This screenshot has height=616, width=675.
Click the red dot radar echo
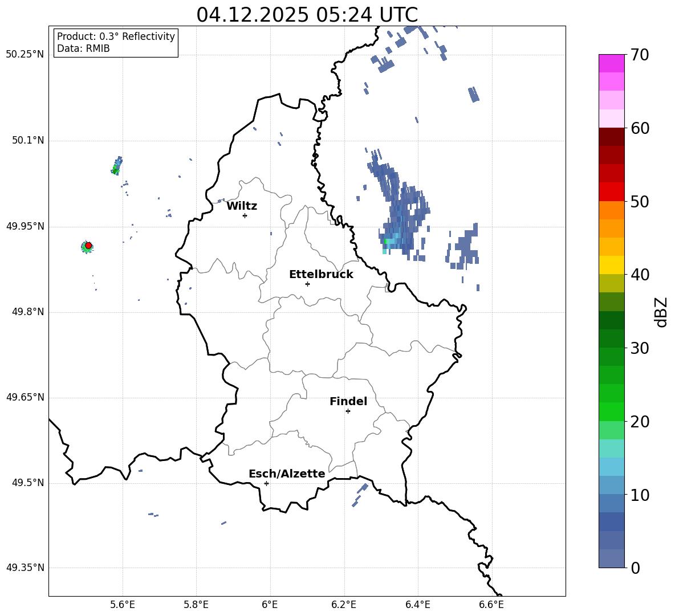click(x=88, y=246)
